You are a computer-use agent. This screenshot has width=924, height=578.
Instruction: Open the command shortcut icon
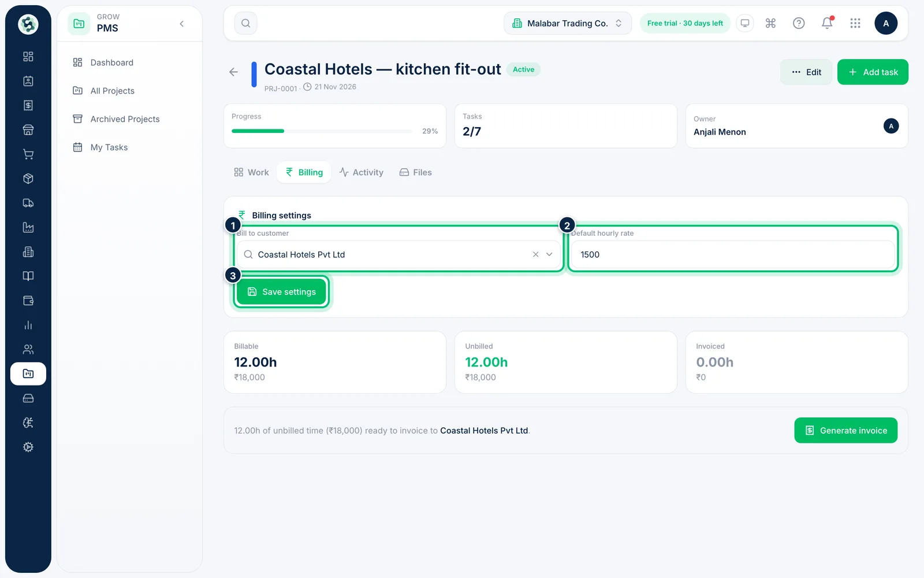[770, 23]
